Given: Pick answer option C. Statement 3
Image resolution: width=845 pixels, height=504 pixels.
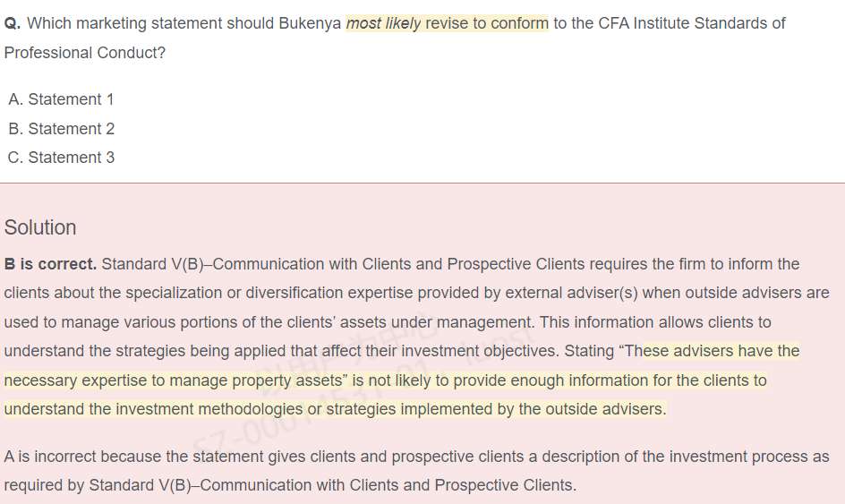Looking at the screenshot, I should pos(61,158).
